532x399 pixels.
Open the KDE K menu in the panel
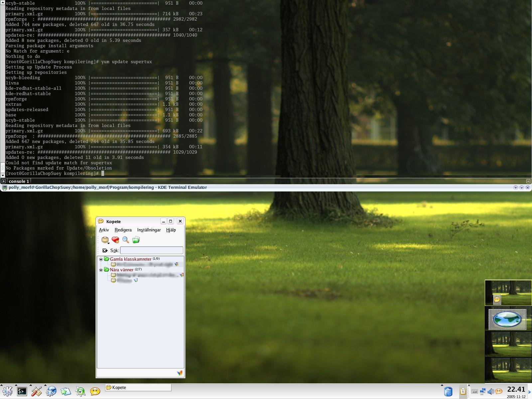(x=7, y=391)
